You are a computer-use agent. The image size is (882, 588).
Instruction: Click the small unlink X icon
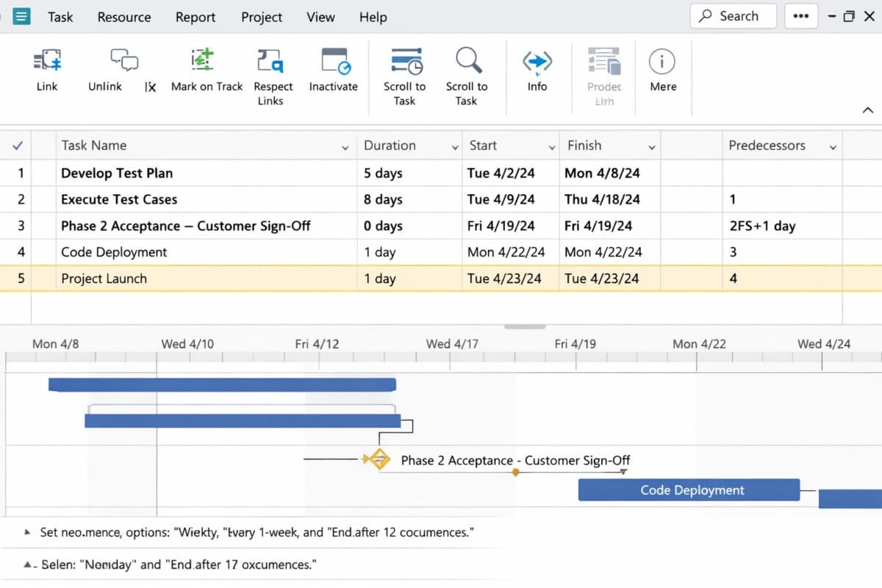[x=150, y=87]
